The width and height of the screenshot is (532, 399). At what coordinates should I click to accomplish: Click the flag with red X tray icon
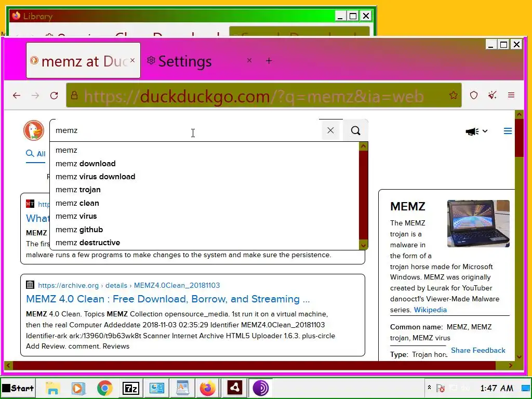click(441, 388)
